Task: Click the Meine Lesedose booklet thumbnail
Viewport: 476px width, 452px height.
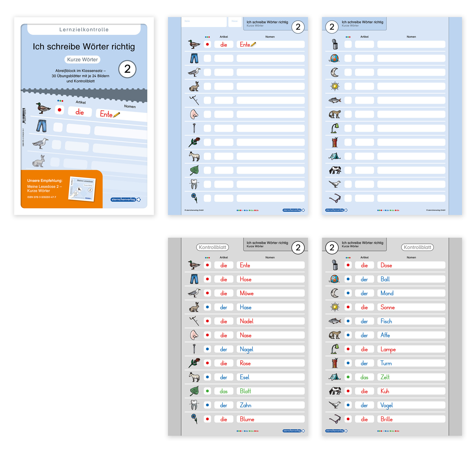Action: (x=82, y=189)
